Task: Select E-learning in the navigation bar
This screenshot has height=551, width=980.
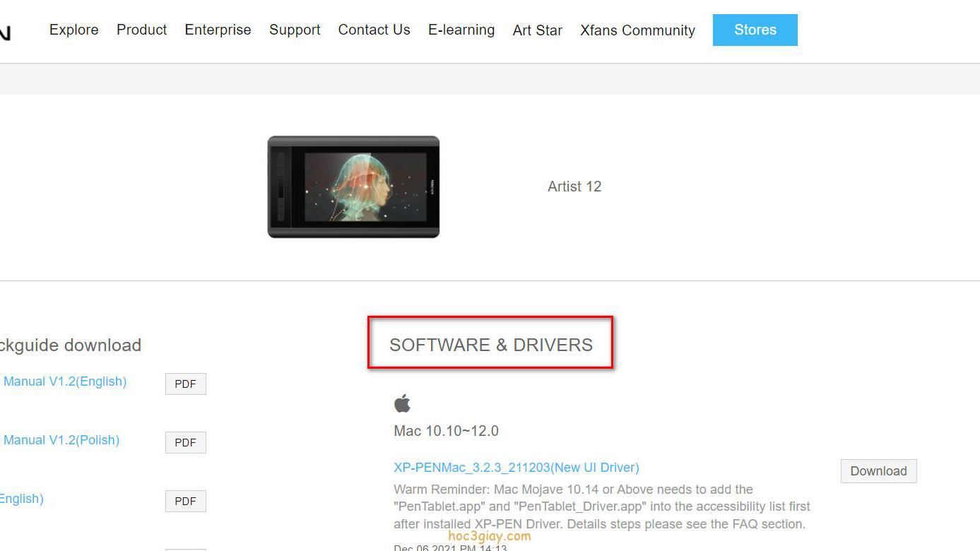Action: 461,30
